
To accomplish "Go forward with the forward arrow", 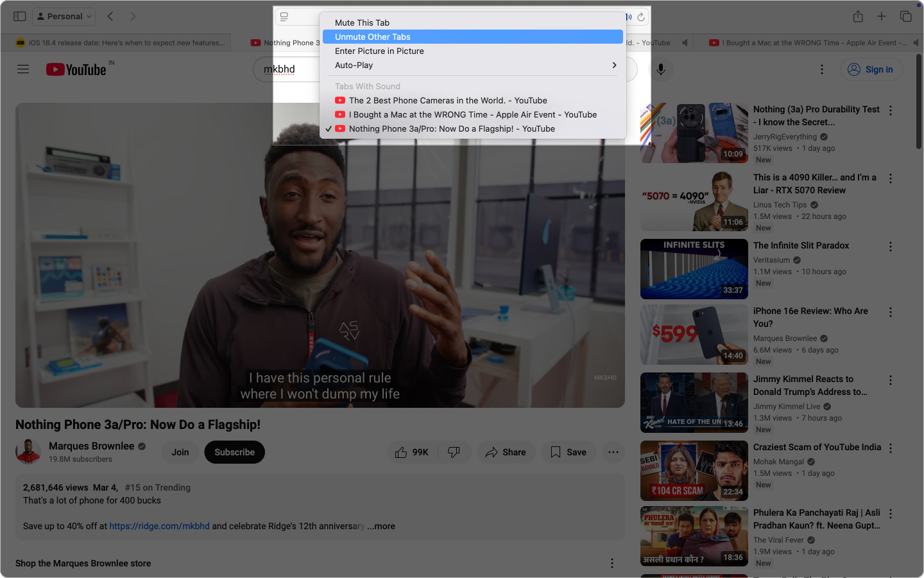I will pyautogui.click(x=133, y=16).
